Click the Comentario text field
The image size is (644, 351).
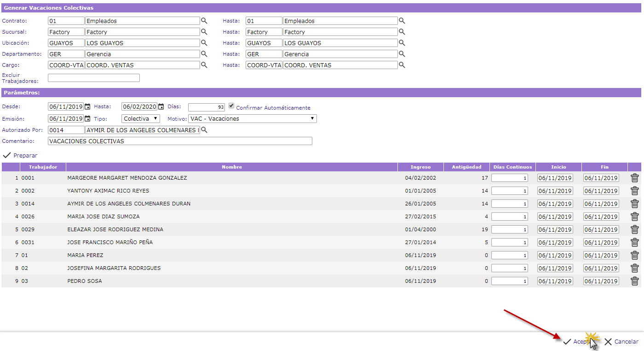[x=180, y=141]
